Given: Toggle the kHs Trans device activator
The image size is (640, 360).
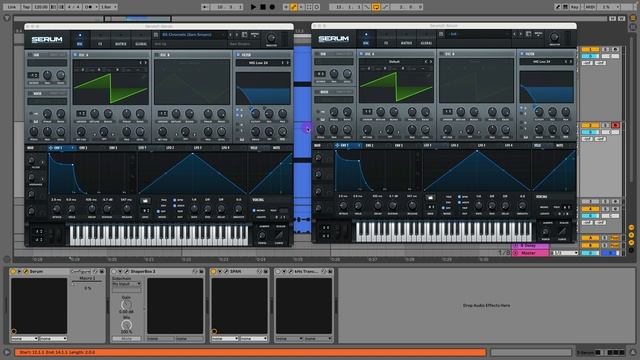Looking at the screenshot, I should click(278, 271).
